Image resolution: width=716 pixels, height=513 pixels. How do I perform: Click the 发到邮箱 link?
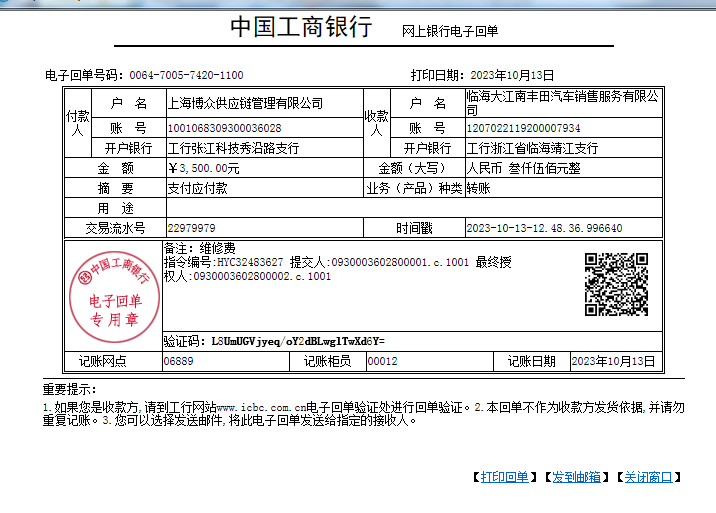click(576, 477)
